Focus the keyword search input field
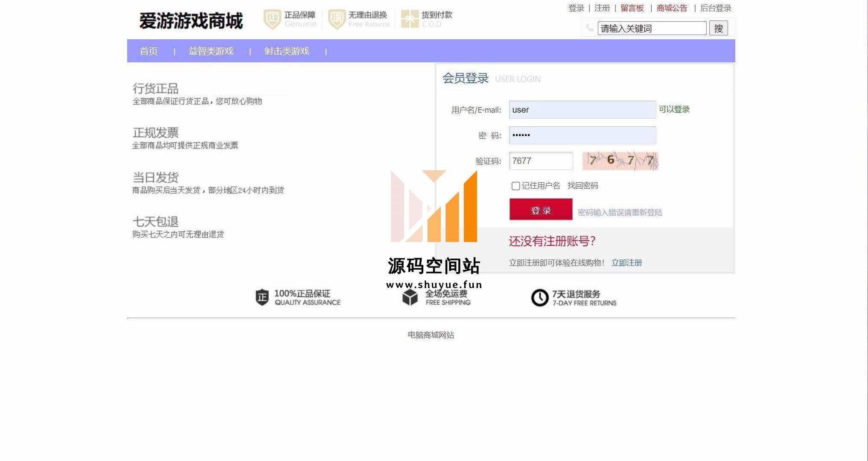868x461 pixels. point(652,28)
